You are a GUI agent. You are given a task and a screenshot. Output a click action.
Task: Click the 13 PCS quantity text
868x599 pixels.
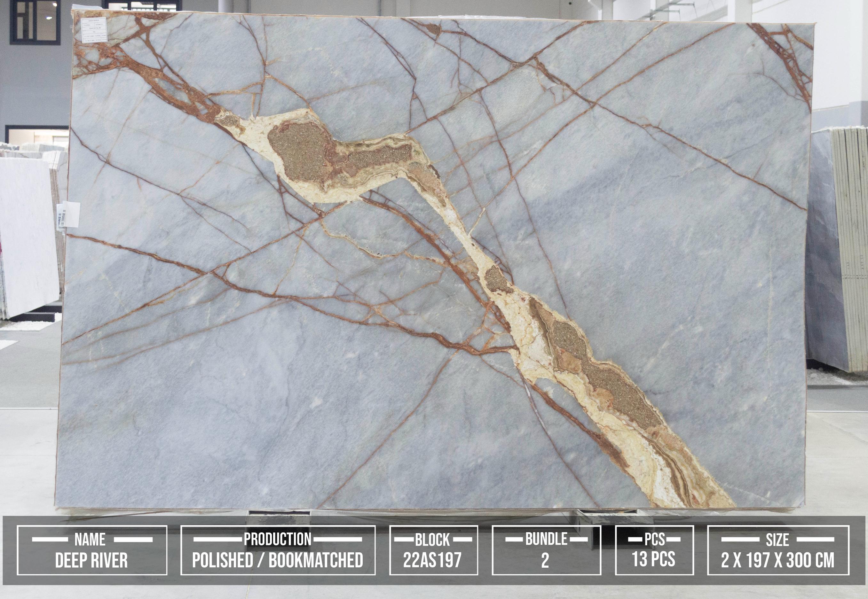654,559
